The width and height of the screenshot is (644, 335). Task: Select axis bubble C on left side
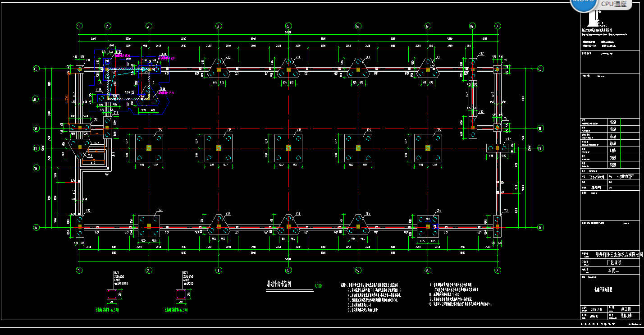pos(36,69)
